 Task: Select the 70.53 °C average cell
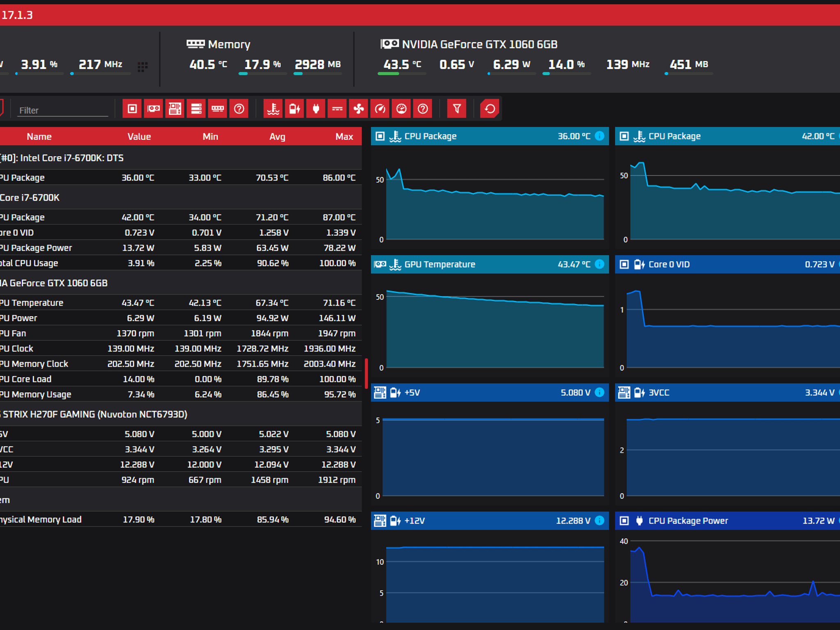(x=272, y=178)
